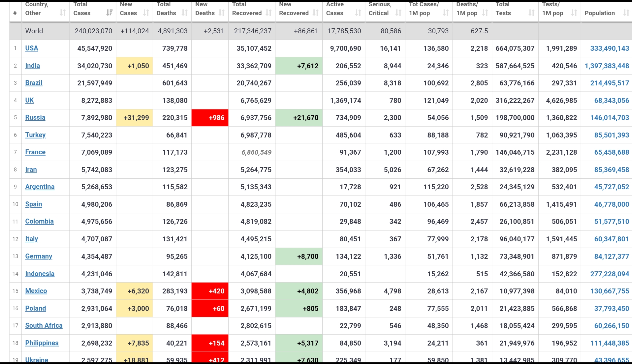Open Mexico population link 130,667,755
Viewport: 632px width, 364px height.
pyautogui.click(x=610, y=291)
